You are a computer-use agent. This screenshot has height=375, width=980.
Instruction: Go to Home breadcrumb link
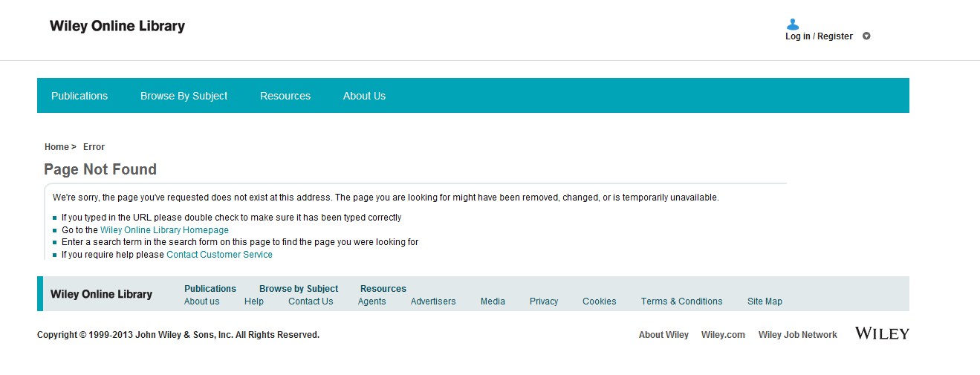click(x=56, y=147)
